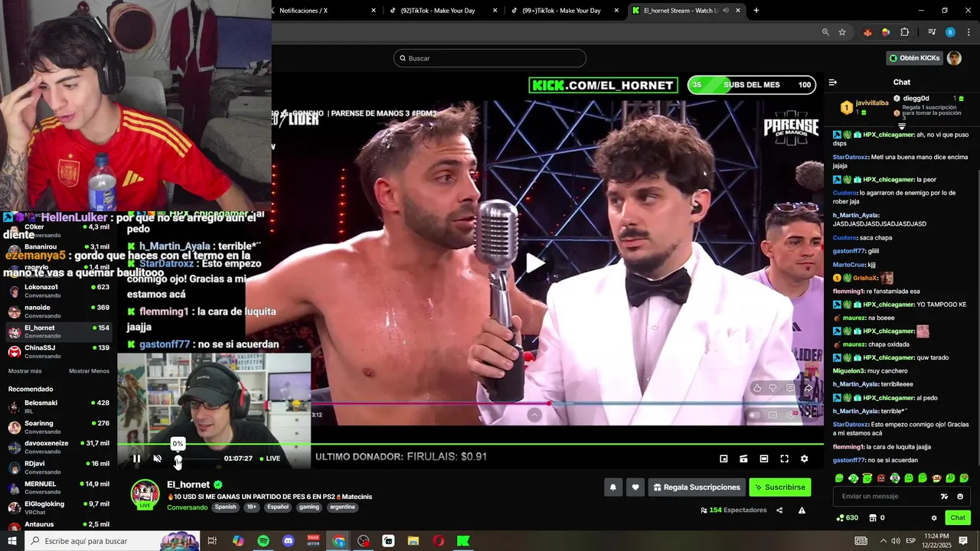Open Windows Start menu

[12, 541]
